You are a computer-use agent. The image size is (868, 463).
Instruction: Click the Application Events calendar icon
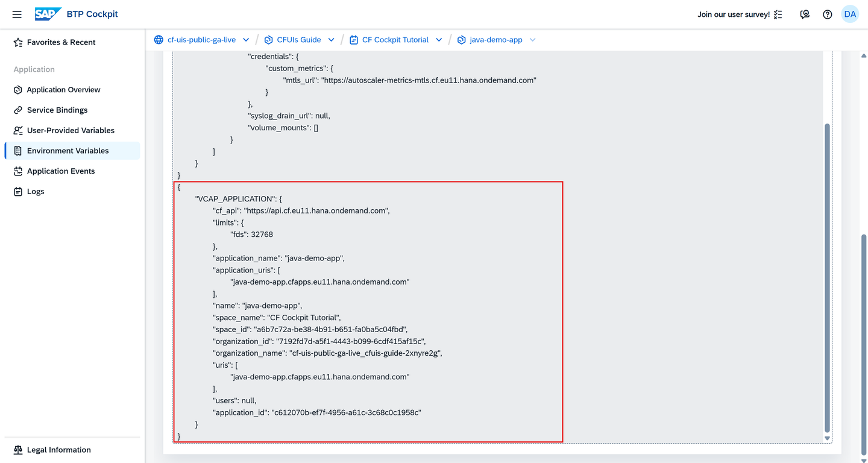click(18, 171)
